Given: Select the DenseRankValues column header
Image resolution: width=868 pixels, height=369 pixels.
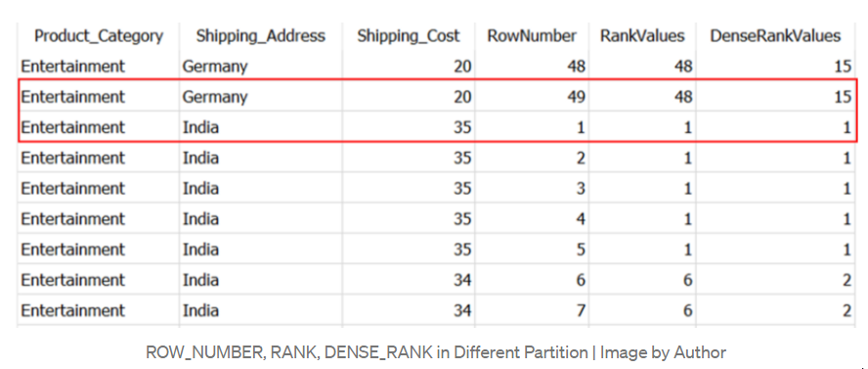Looking at the screenshot, I should 775,36.
